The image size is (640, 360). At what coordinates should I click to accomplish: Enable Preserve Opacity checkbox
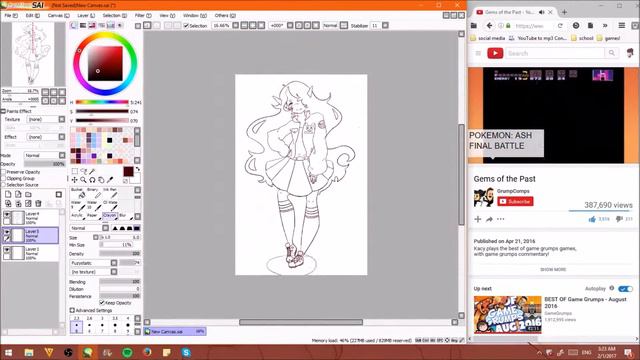[x=4, y=172]
